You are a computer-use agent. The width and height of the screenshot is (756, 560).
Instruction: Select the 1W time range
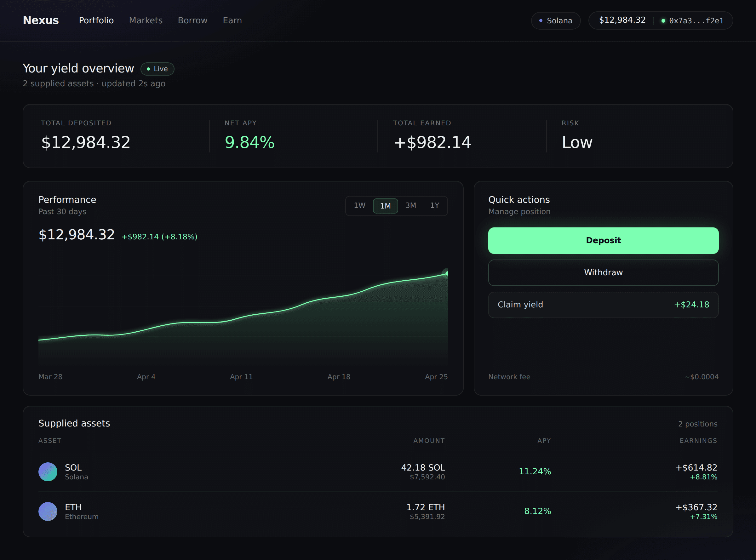point(360,205)
